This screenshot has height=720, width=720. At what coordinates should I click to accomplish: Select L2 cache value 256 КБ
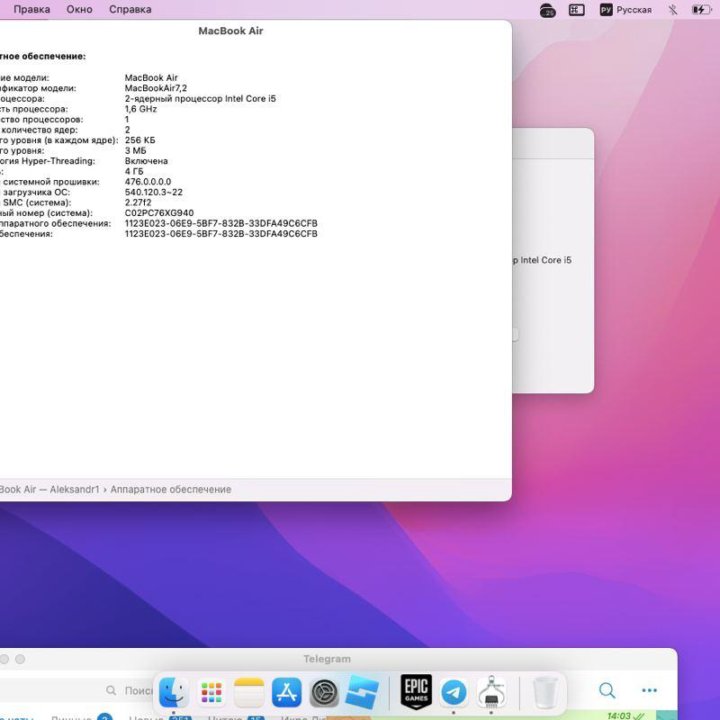point(140,140)
